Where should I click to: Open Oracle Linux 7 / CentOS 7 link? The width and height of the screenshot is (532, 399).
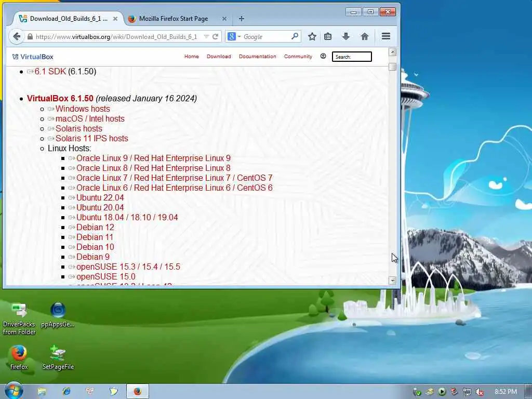coord(175,178)
